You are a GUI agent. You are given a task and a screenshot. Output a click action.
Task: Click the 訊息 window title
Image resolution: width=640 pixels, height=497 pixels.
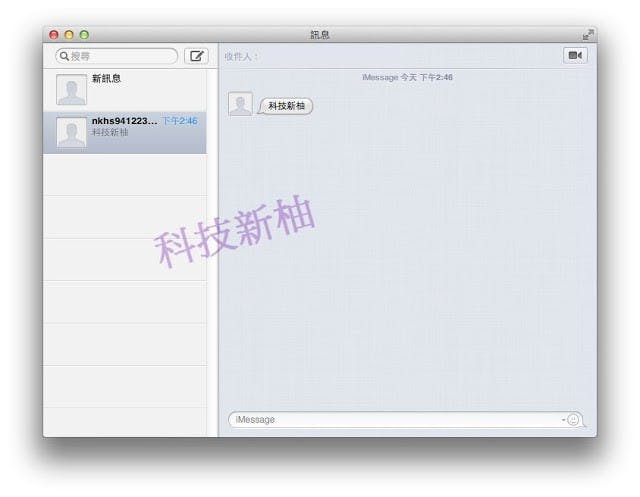click(320, 35)
